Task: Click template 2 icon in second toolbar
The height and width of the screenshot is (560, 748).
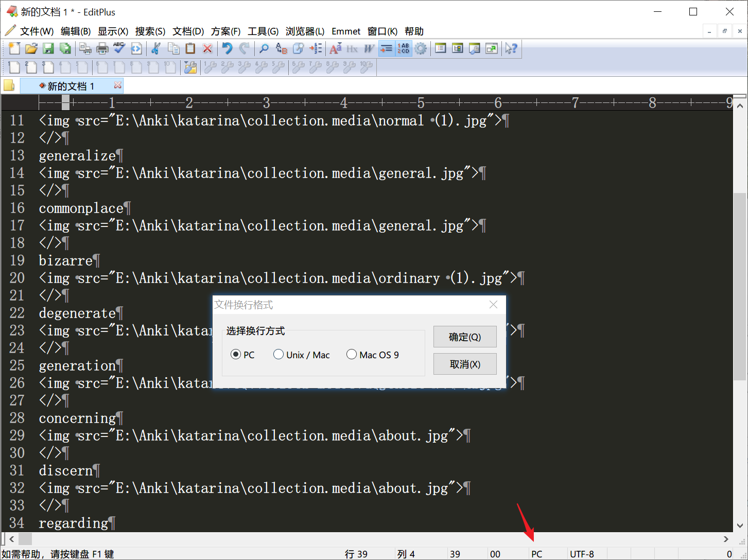Action: 31,67
